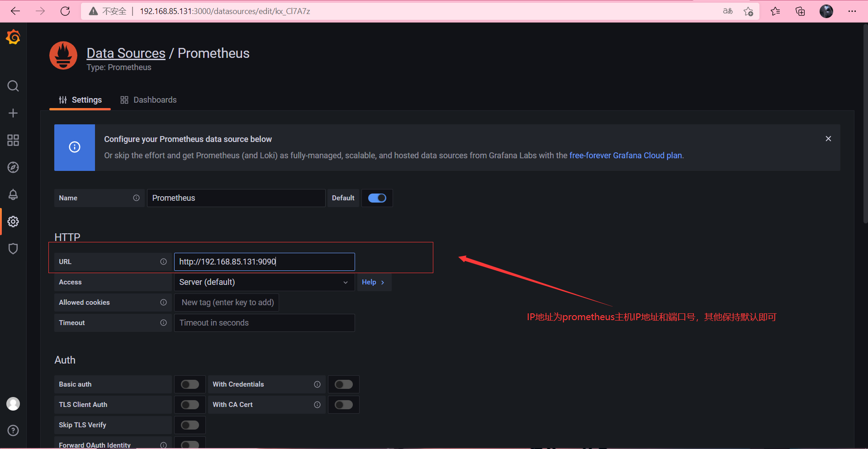Expand the Access Help section
The height and width of the screenshot is (449, 868).
(374, 282)
